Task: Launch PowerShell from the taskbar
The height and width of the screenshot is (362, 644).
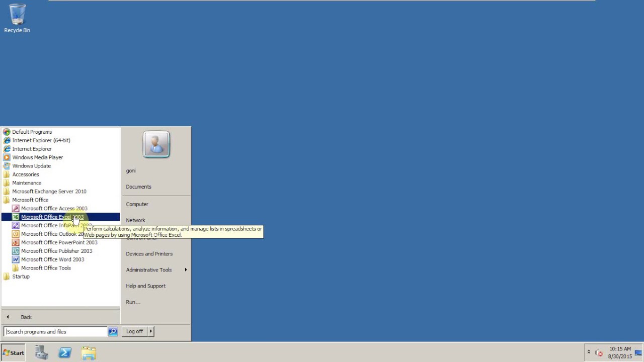Action: (x=65, y=352)
